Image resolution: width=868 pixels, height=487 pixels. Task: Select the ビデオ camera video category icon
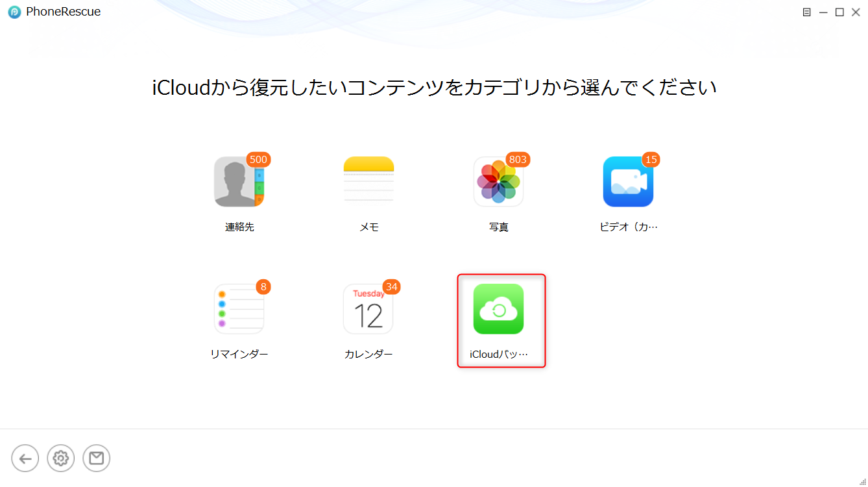coord(628,182)
